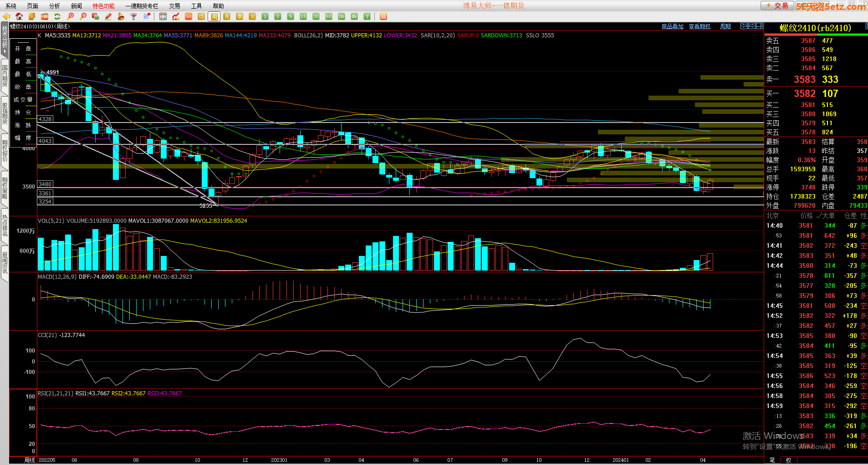The image size is (868, 465).
Task: Expand the 特色功能 menu
Action: tap(103, 6)
